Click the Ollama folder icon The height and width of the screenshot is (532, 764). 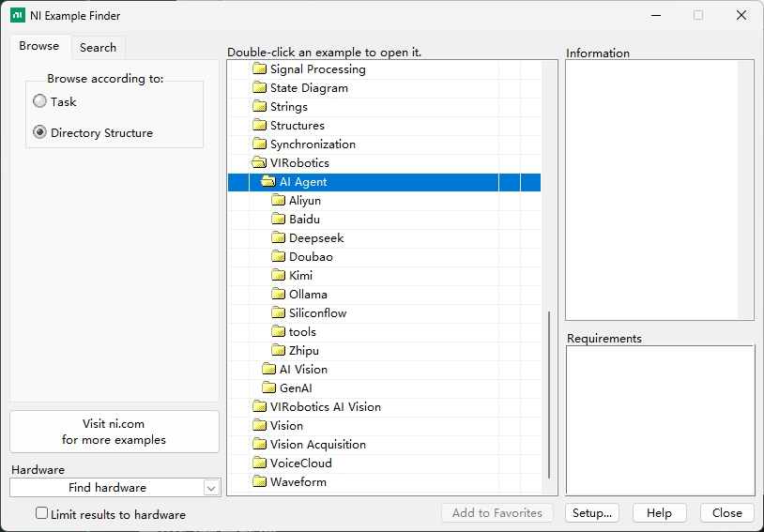[x=278, y=295]
